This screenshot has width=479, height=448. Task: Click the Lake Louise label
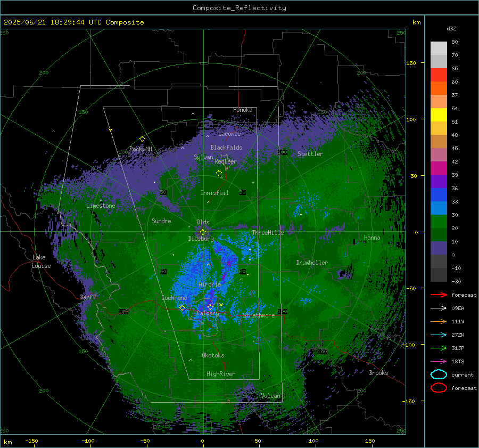(x=42, y=262)
